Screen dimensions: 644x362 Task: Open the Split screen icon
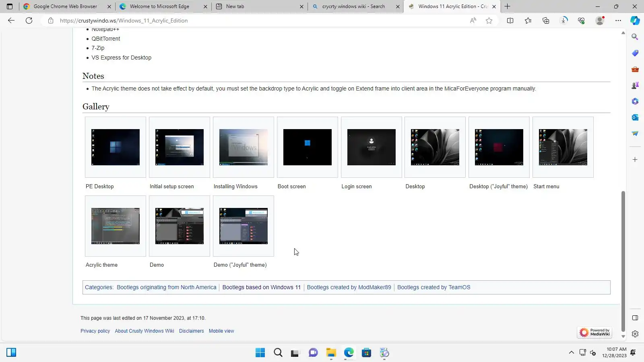click(x=510, y=21)
